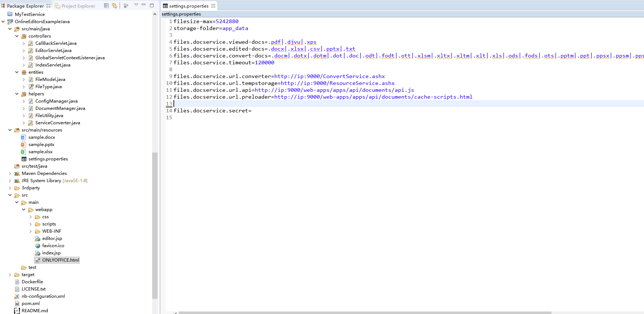Screen dimensions: 644x314
Task: Expand CallBackServlet.java node
Action: (24, 43)
